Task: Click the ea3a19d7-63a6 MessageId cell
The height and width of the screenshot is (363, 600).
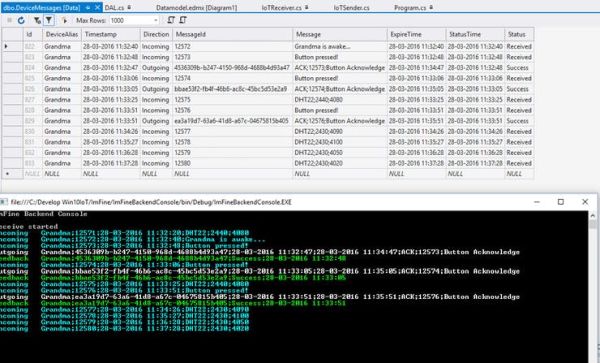Action: tap(232, 121)
